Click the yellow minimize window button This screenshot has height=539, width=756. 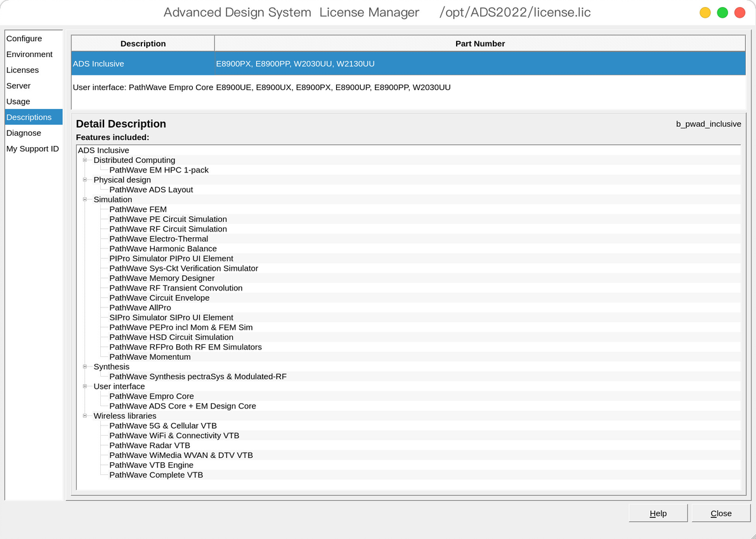click(x=705, y=13)
